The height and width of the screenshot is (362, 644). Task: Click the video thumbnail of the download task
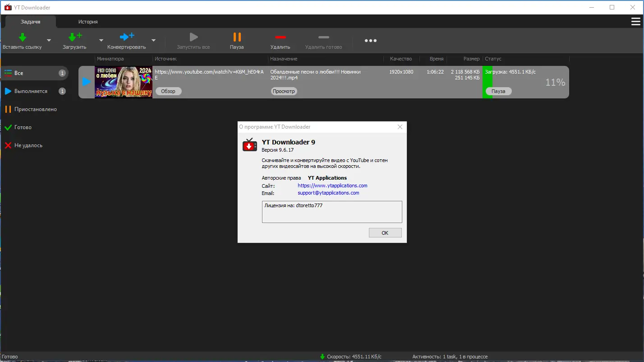click(x=124, y=82)
